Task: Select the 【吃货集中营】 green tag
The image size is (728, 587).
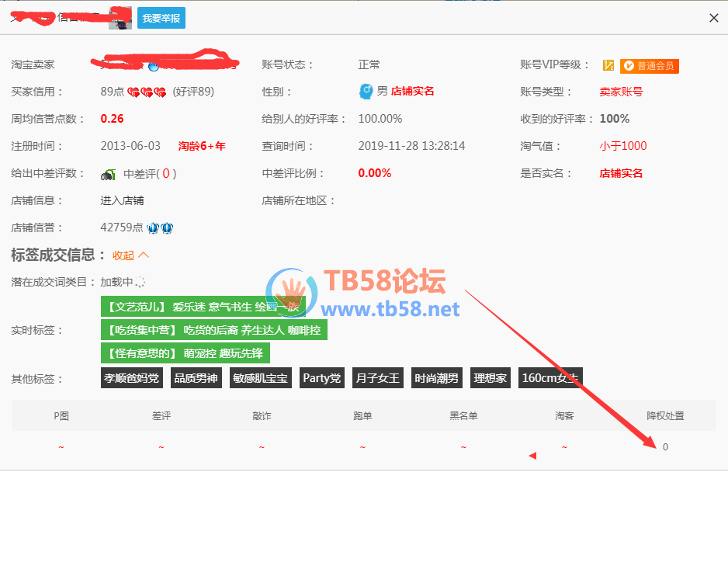Action: 214,330
